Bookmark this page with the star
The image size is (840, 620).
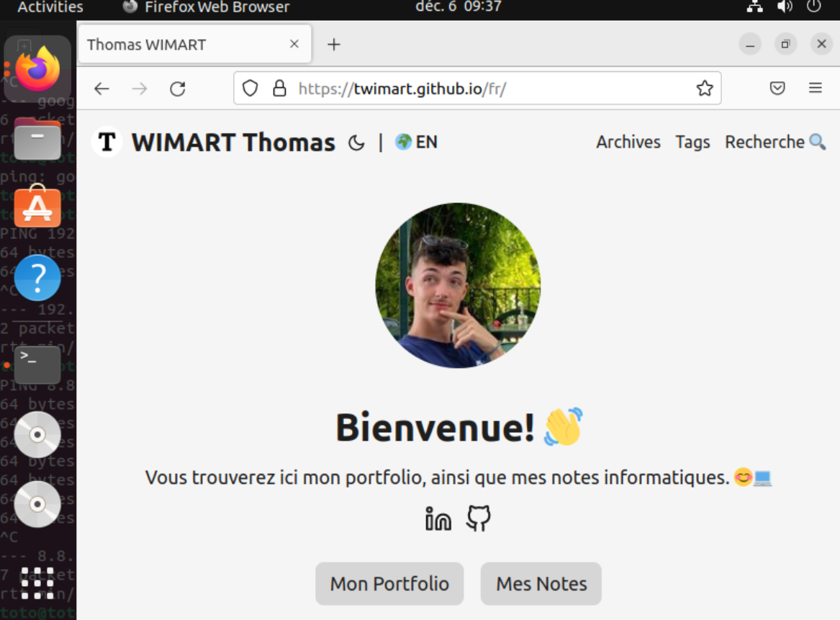pos(705,88)
